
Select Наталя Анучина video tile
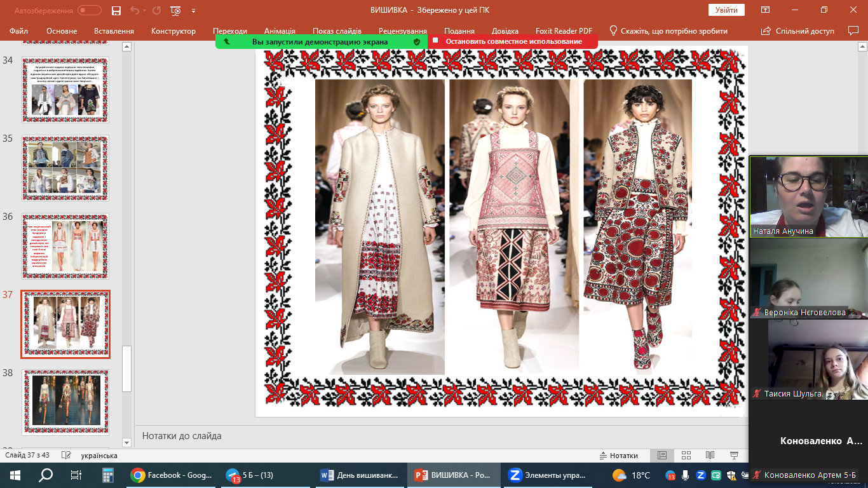pyautogui.click(x=808, y=197)
